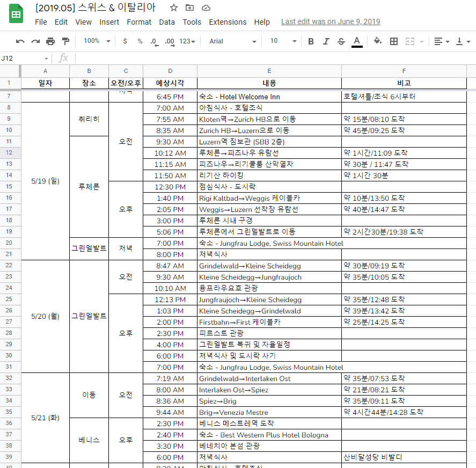This screenshot has height=468, width=476.
Task: Decrease decimal places
Action: 154,42
